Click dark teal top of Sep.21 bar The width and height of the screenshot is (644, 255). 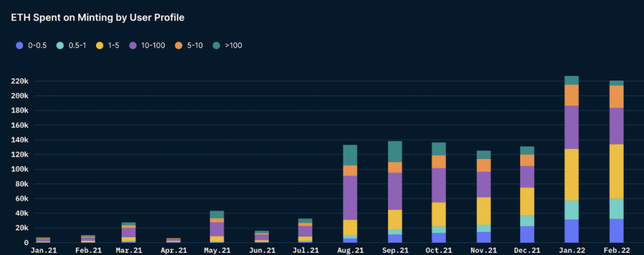tap(395, 151)
